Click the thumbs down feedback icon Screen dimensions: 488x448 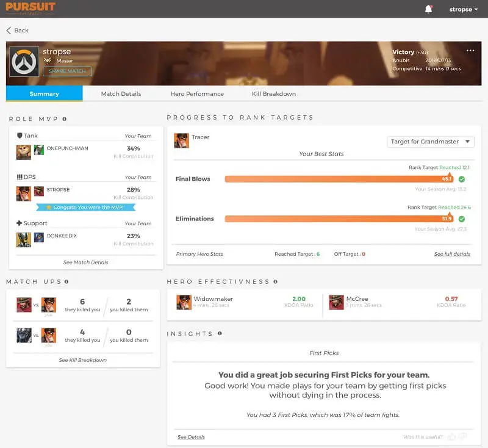click(463, 436)
